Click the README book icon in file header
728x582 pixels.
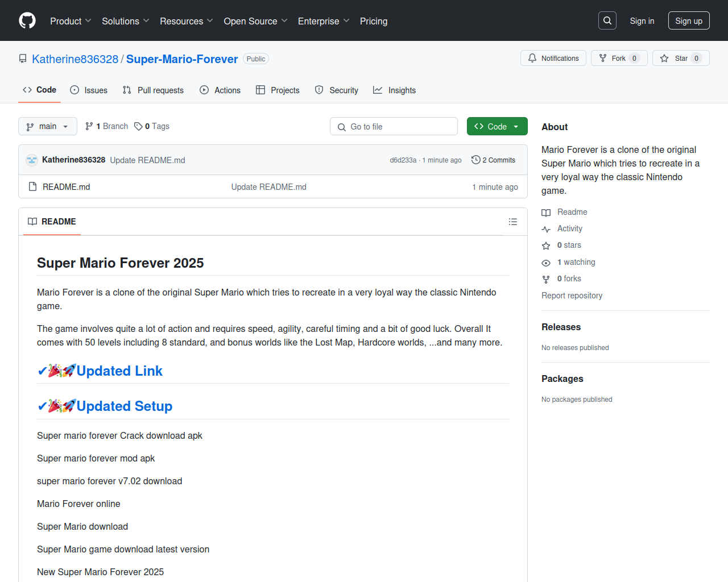[32, 222]
